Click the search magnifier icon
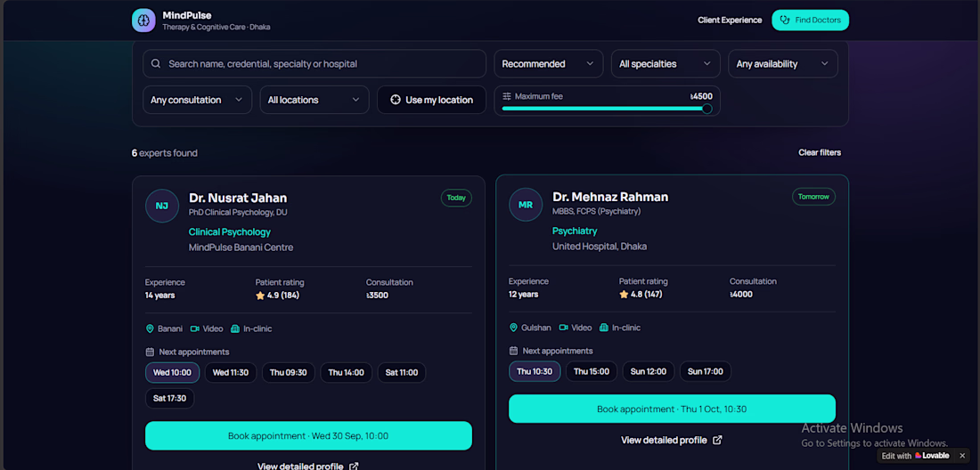 (156, 64)
